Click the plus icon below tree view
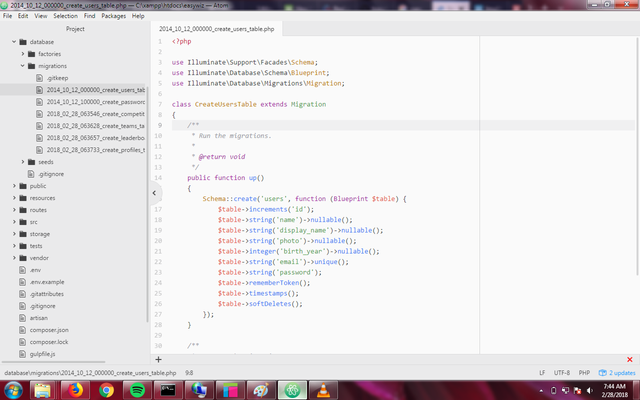The height and width of the screenshot is (400, 640). pyautogui.click(x=158, y=358)
